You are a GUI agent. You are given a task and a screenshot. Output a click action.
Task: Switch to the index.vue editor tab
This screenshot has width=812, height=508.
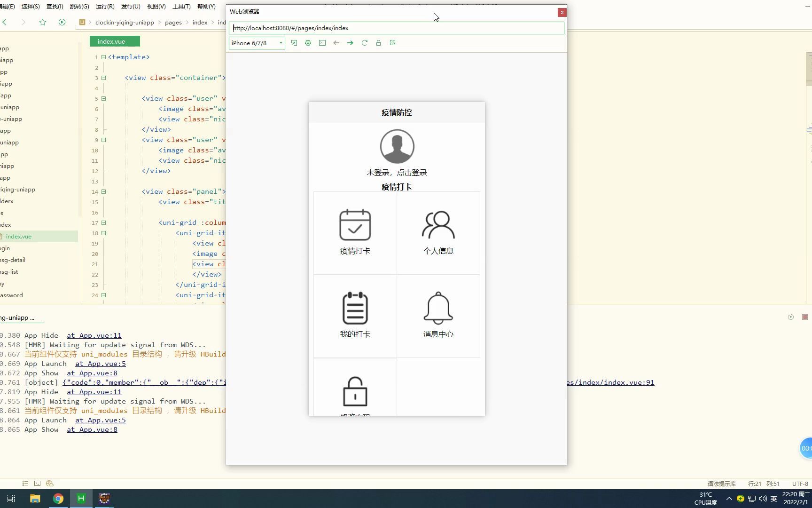click(113, 41)
